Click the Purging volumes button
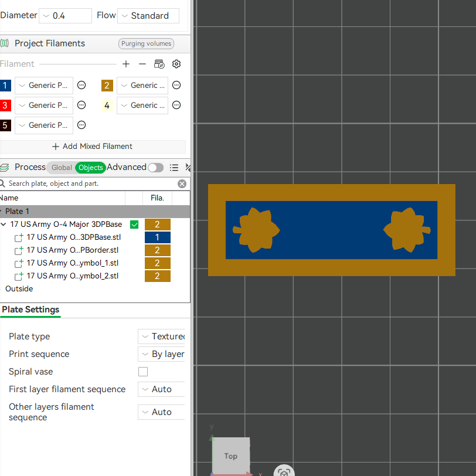The width and height of the screenshot is (476, 476). [x=146, y=43]
